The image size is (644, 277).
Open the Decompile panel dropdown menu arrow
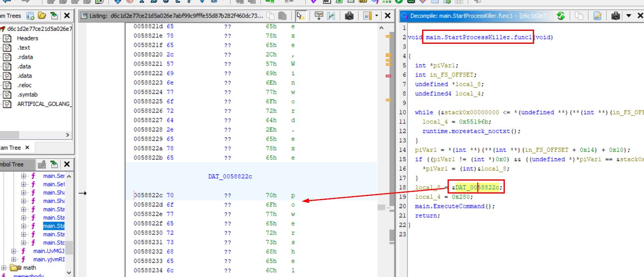(629, 16)
